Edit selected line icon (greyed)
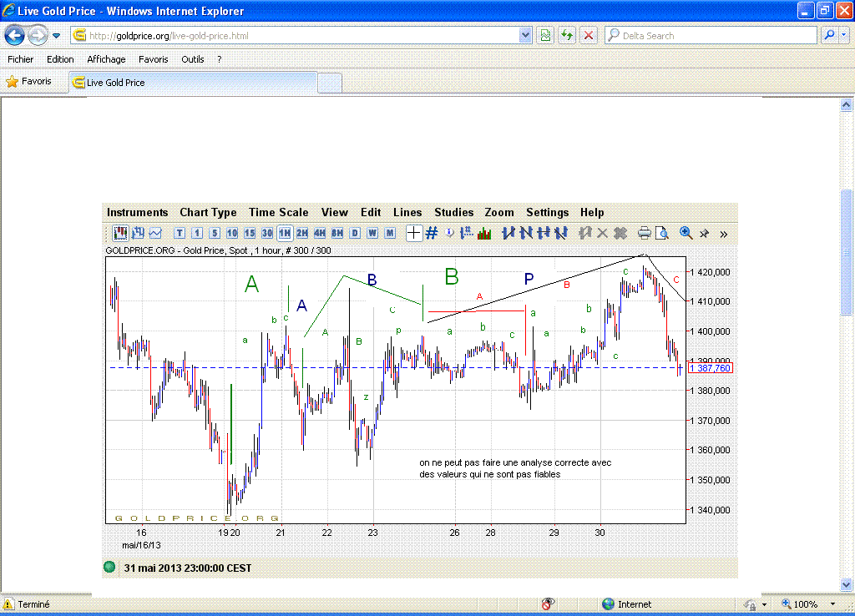Screen dimensions: 855x616 tap(585, 234)
